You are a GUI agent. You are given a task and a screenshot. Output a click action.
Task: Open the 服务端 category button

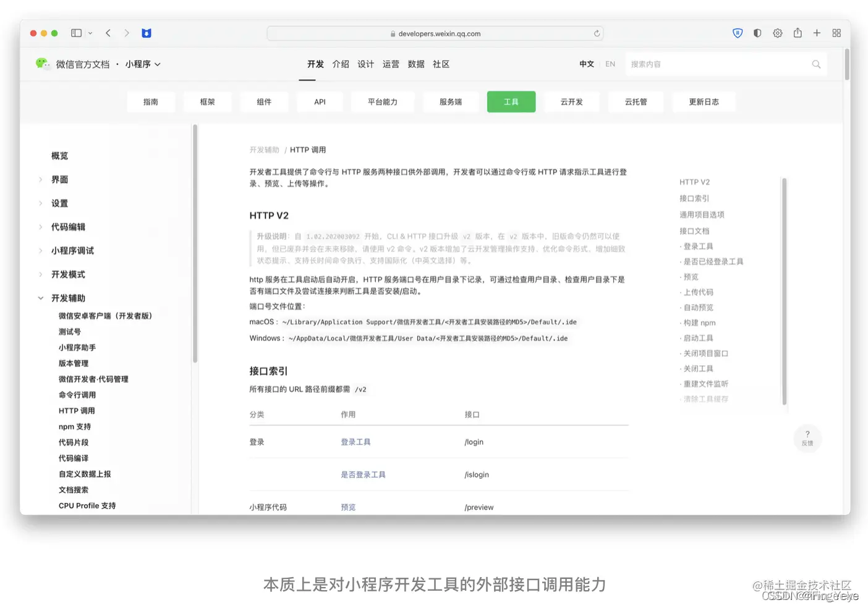click(x=451, y=102)
